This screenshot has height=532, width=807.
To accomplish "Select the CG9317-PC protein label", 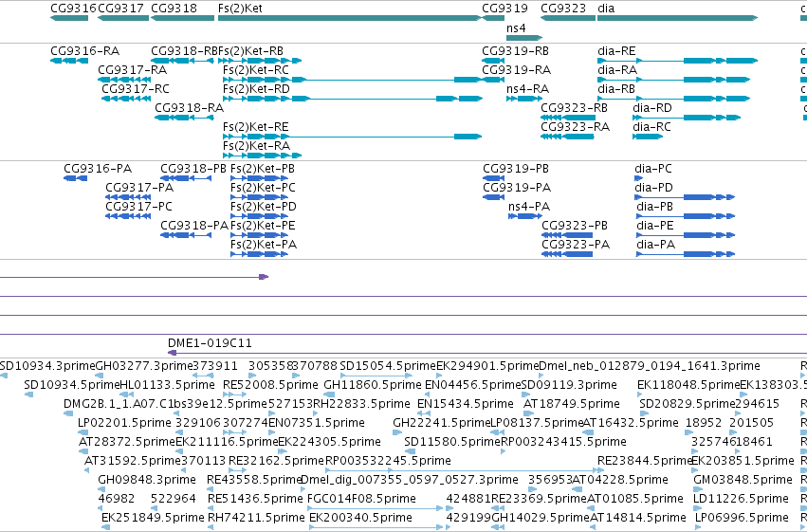I will click(x=139, y=207).
